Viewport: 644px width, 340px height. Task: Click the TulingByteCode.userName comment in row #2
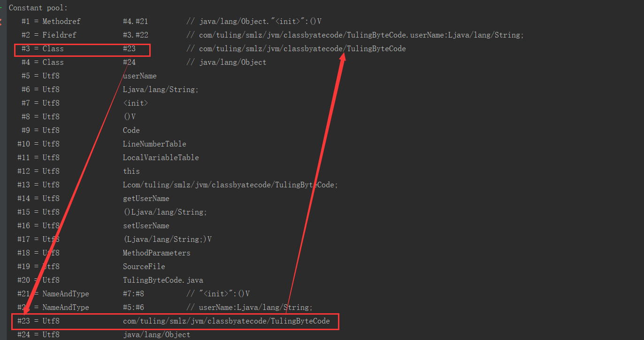click(355, 35)
